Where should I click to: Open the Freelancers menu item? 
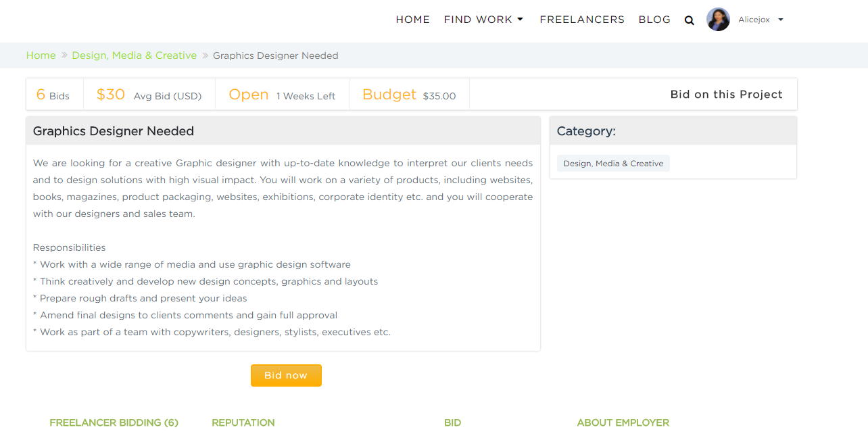[582, 20]
